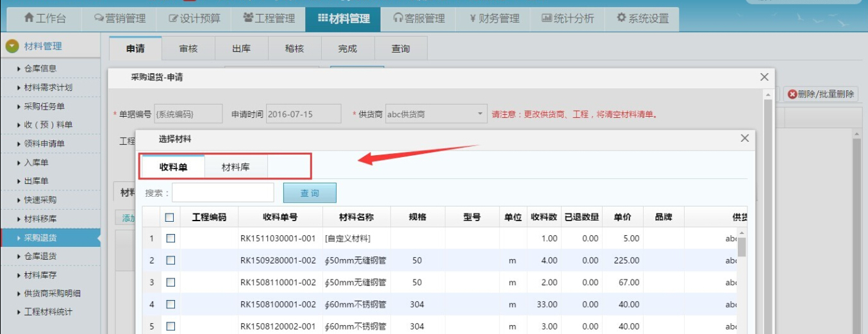Switch to the 查询 stage tab
868x334 pixels.
pyautogui.click(x=401, y=49)
